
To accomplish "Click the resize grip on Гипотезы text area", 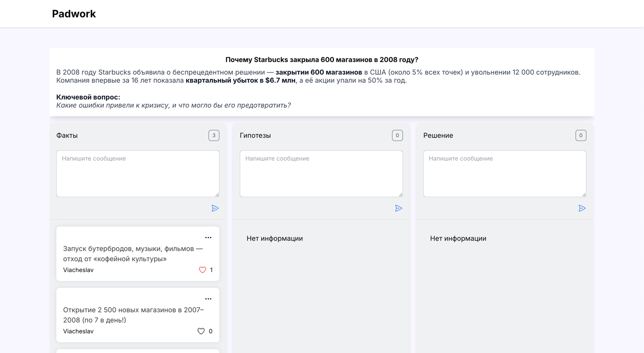I will click(x=400, y=195).
